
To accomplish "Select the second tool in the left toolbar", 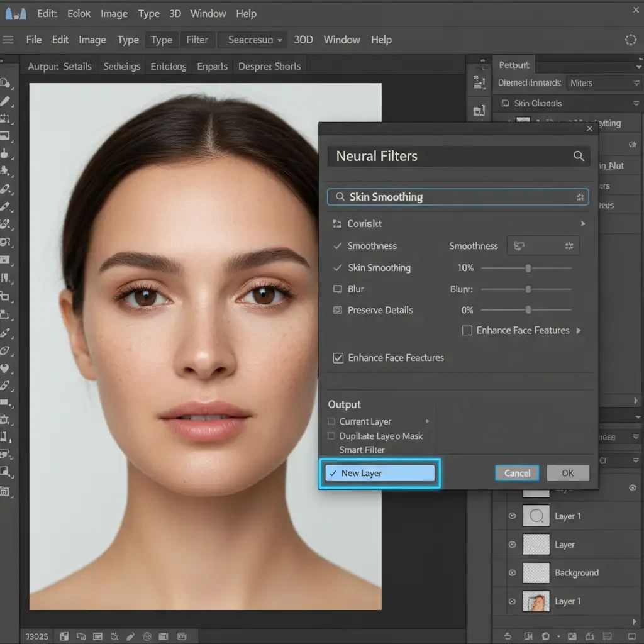I will pos(6,101).
